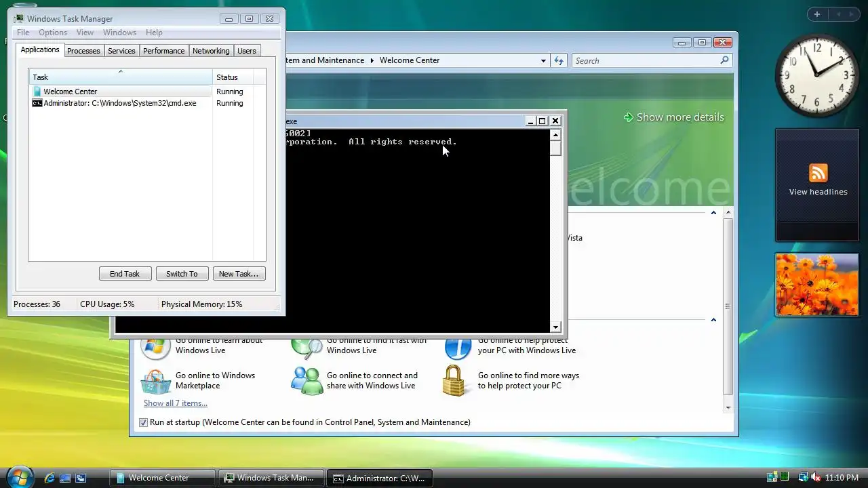Open the Windows Start orb

pos(19,477)
